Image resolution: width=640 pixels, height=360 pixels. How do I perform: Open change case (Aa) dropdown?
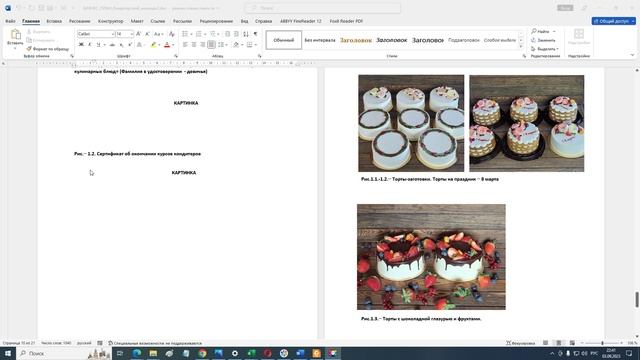point(159,34)
